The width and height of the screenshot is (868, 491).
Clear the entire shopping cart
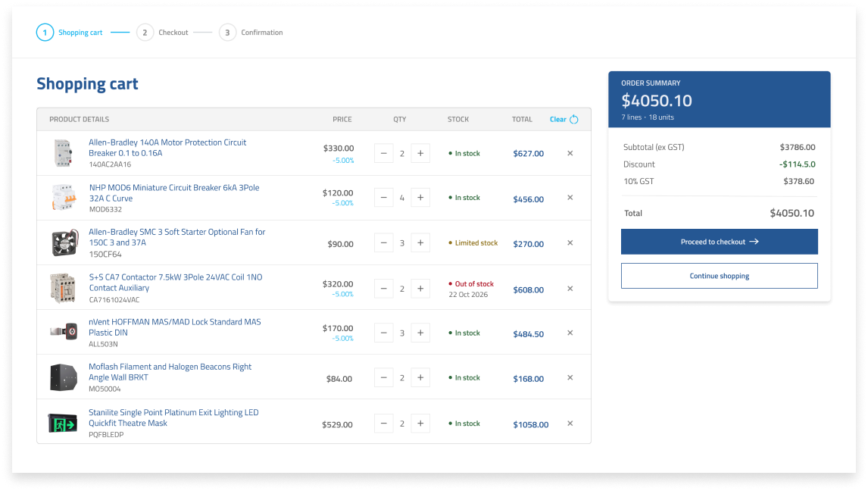point(564,120)
